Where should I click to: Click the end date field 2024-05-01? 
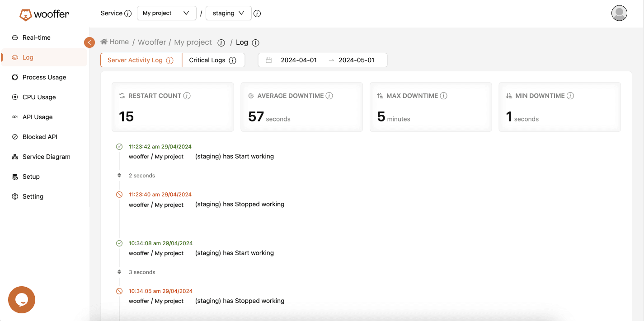click(x=357, y=60)
